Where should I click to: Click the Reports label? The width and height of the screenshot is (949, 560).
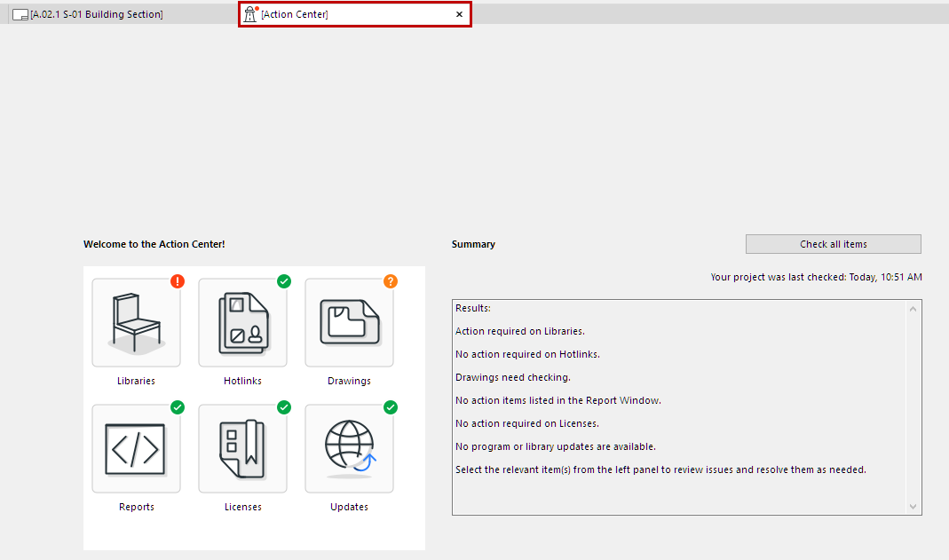point(136,507)
